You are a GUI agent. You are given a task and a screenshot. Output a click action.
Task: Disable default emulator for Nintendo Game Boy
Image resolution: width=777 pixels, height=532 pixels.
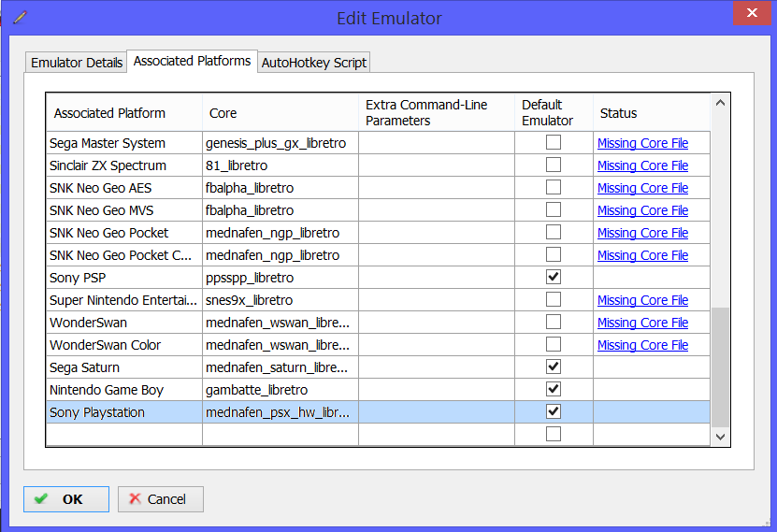[x=553, y=389]
